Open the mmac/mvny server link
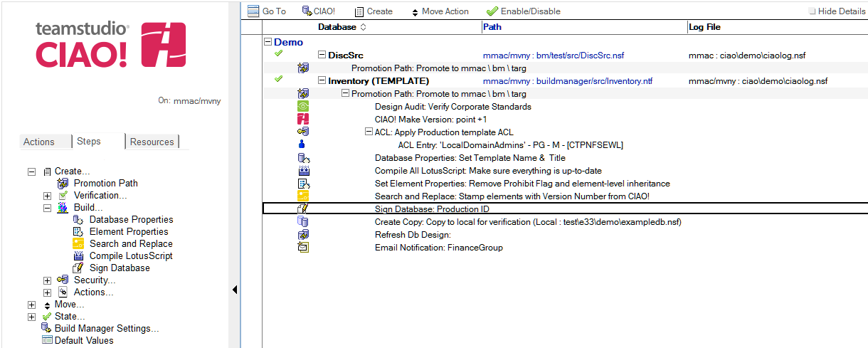 tap(197, 101)
